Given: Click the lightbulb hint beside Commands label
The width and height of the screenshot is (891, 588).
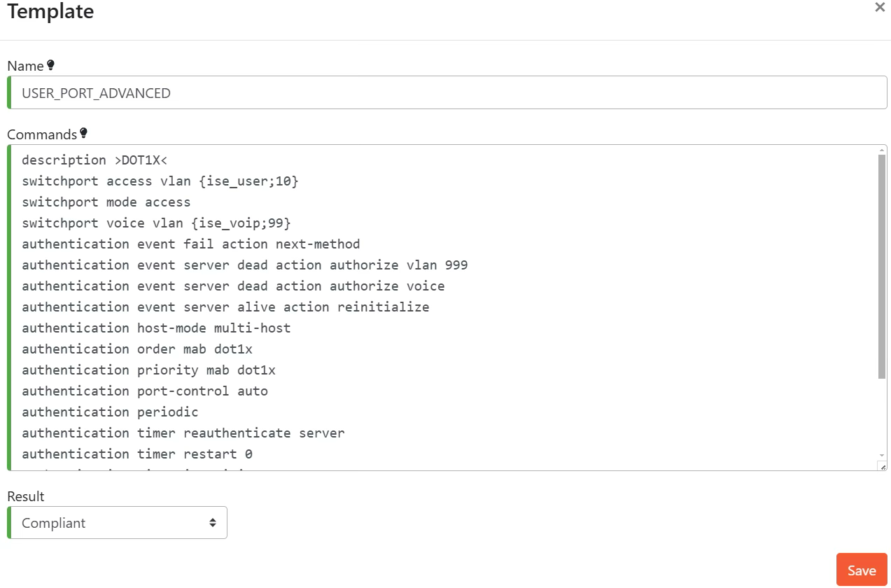Looking at the screenshot, I should click(84, 133).
